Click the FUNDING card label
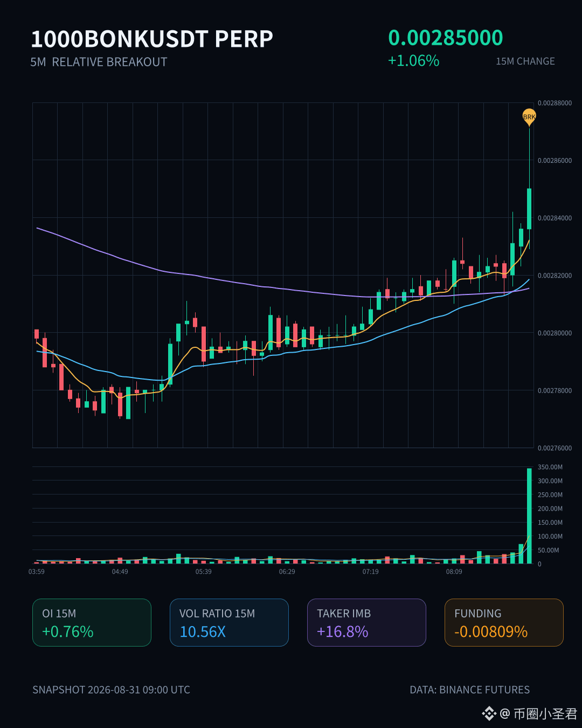 pyautogui.click(x=478, y=614)
